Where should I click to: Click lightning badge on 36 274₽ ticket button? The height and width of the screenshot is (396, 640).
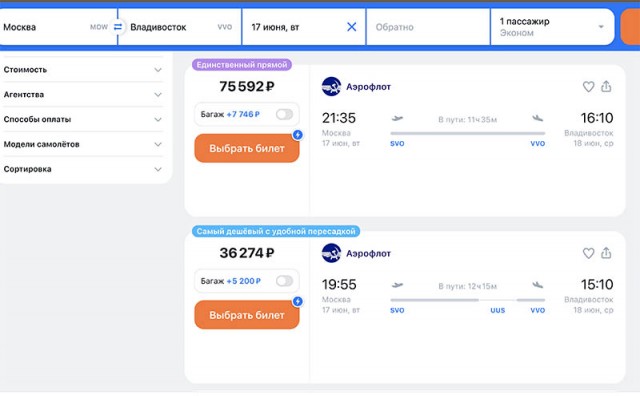pos(298,301)
